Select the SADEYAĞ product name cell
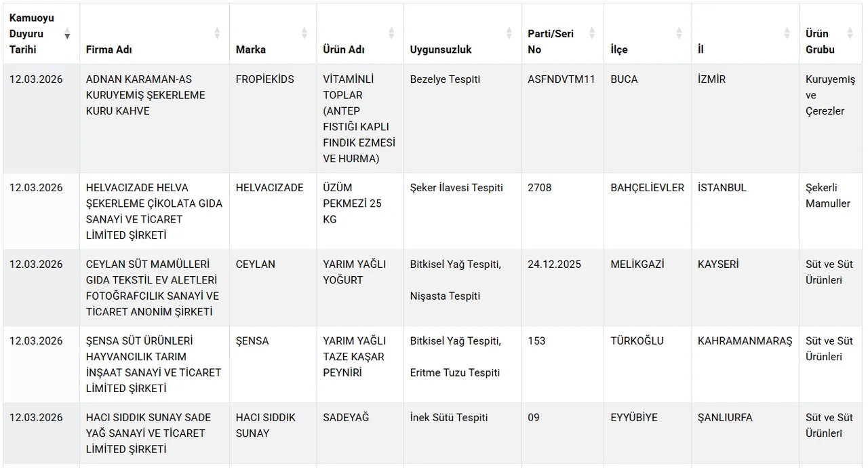This screenshot has height=468, width=868. click(346, 418)
